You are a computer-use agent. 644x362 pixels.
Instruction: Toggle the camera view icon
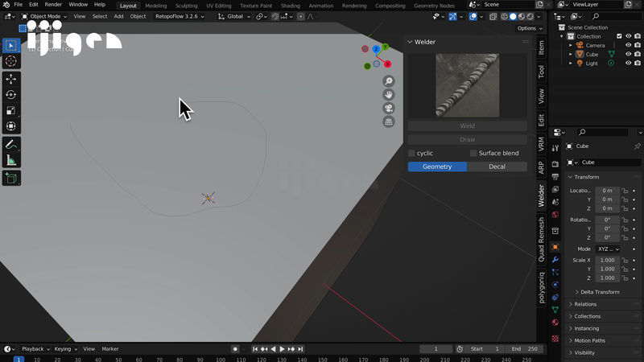389,108
